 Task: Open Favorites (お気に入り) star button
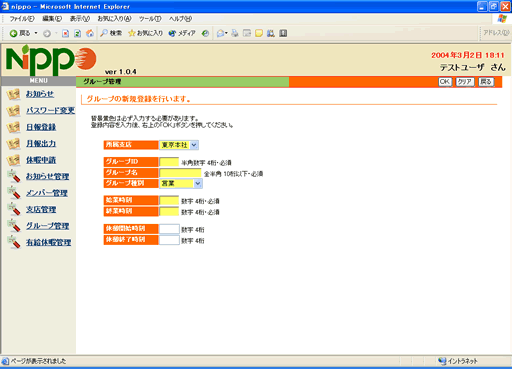(x=146, y=33)
